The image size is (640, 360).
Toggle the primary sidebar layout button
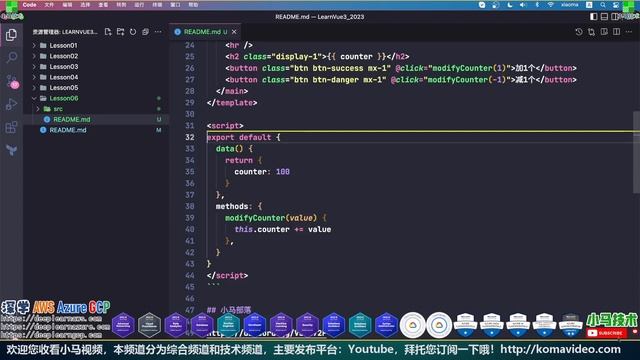coord(593,17)
